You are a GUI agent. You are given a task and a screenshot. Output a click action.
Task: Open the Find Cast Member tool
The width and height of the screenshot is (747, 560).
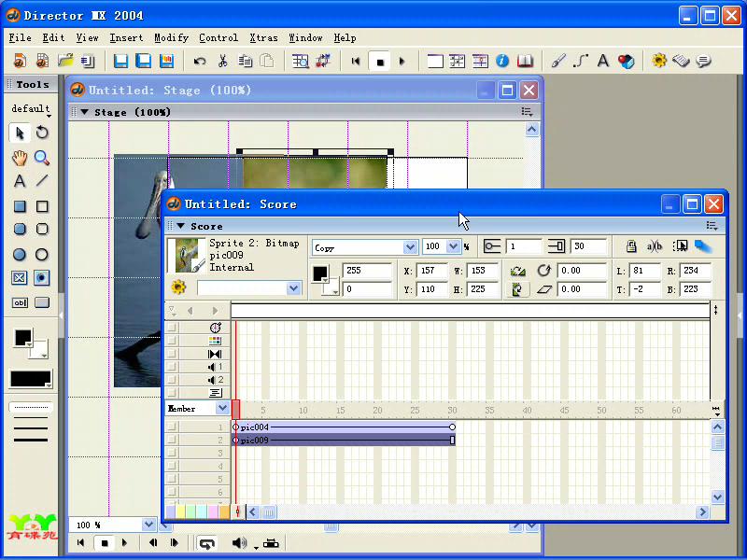300,61
